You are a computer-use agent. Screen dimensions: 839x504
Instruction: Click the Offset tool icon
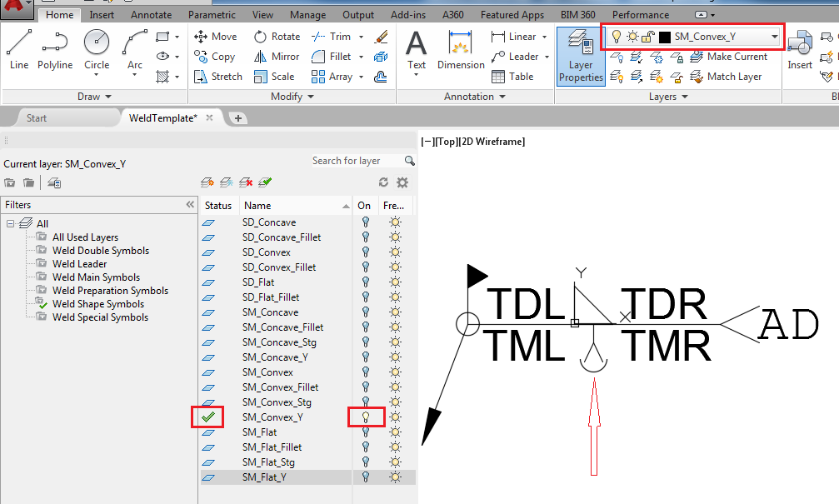(381, 77)
